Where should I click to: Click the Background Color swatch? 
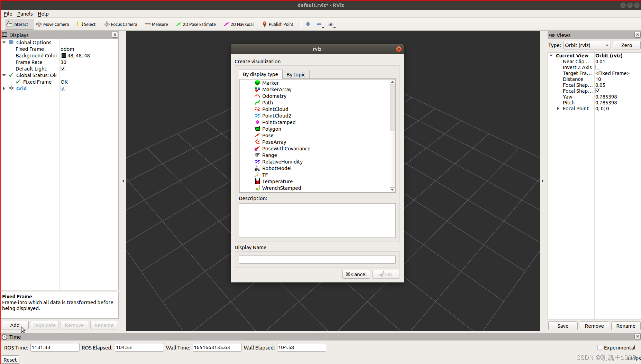(x=64, y=56)
